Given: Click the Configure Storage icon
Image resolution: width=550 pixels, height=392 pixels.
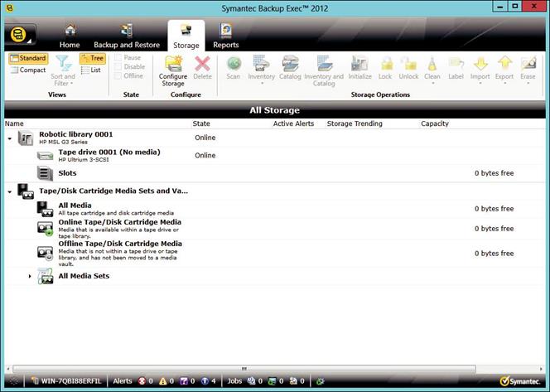Looking at the screenshot, I should (173, 64).
